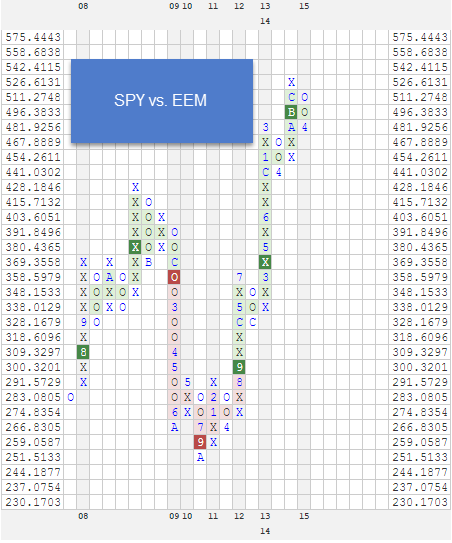Image resolution: width=452 pixels, height=543 pixels.
Task: Select 526.6131 on the right price axis
Action: (x=420, y=82)
